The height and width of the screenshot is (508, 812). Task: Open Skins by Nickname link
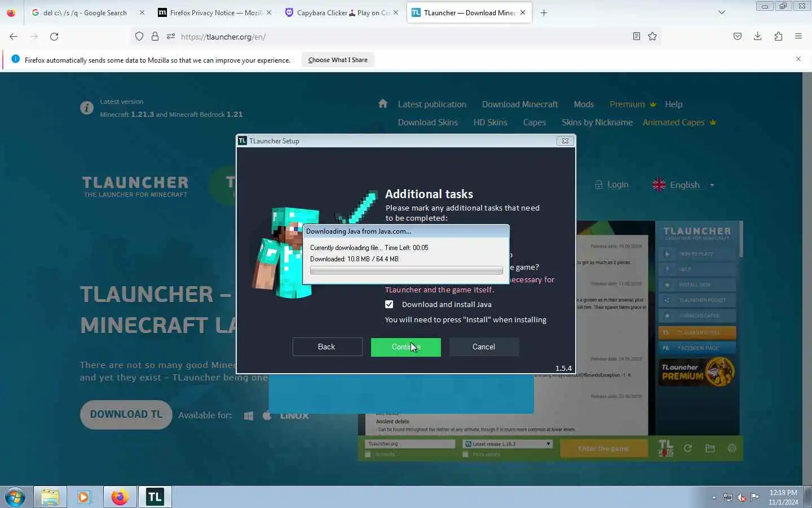[x=597, y=122]
